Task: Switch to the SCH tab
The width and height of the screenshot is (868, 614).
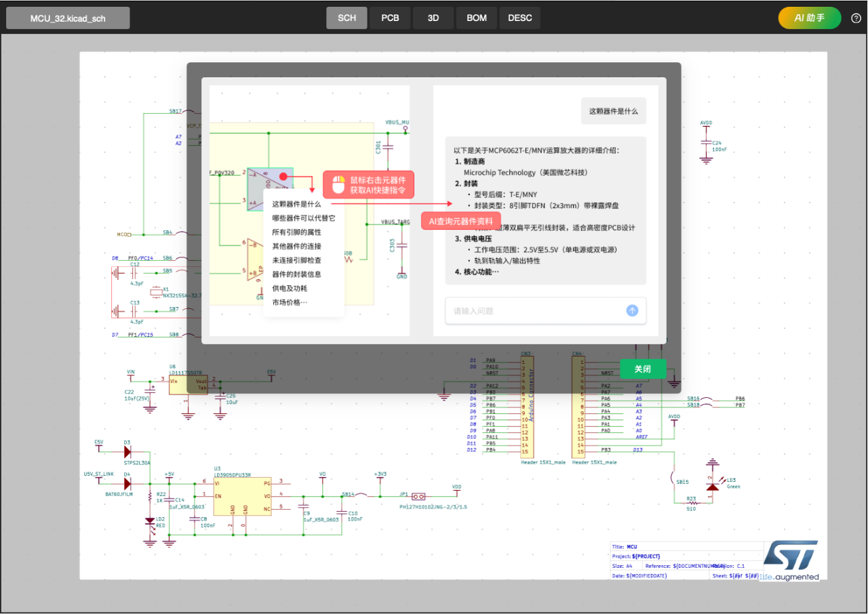Action: tap(347, 18)
